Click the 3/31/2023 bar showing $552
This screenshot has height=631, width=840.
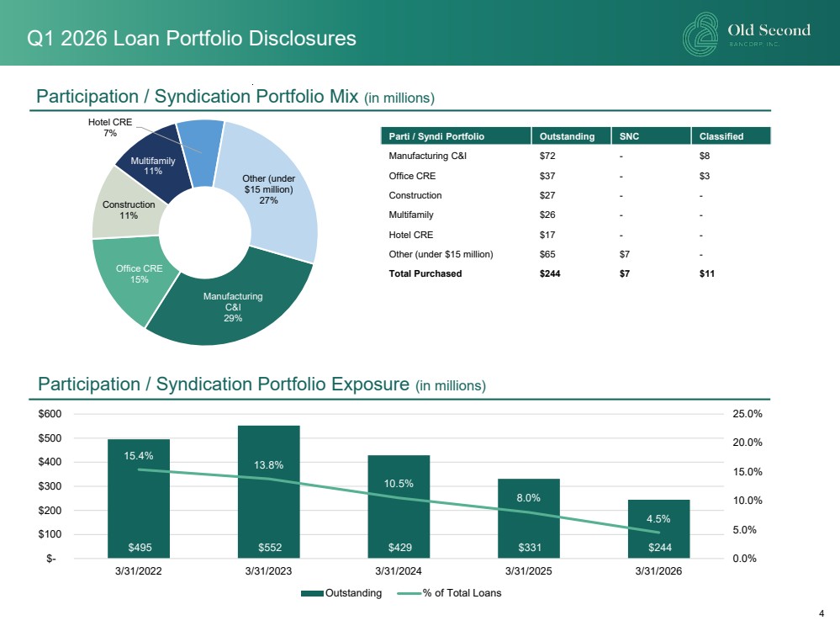click(x=269, y=491)
